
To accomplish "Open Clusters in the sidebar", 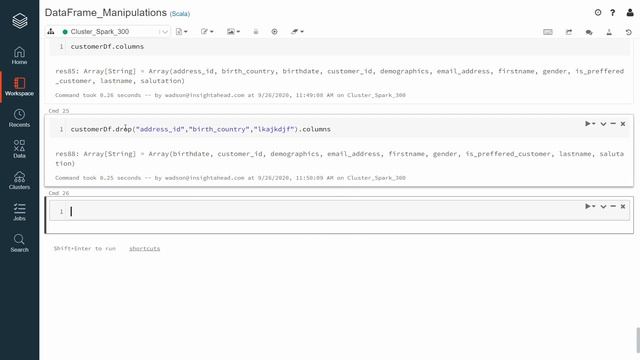I will click(x=19, y=181).
